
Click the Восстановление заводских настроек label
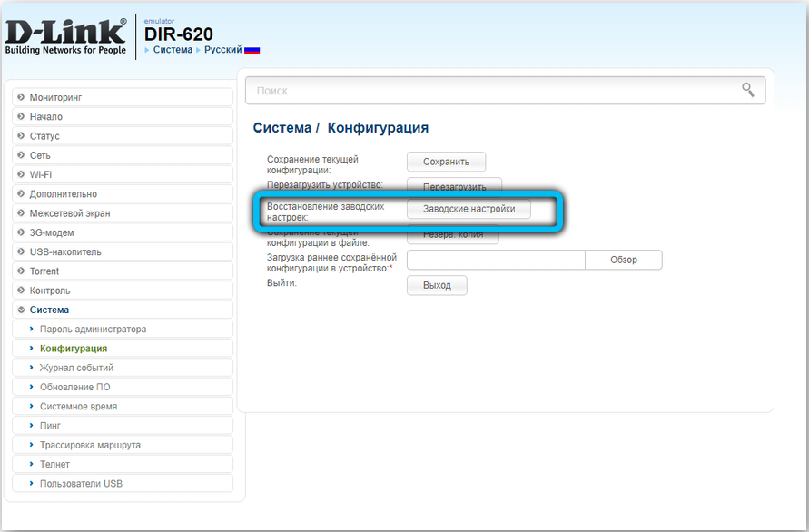(x=326, y=212)
